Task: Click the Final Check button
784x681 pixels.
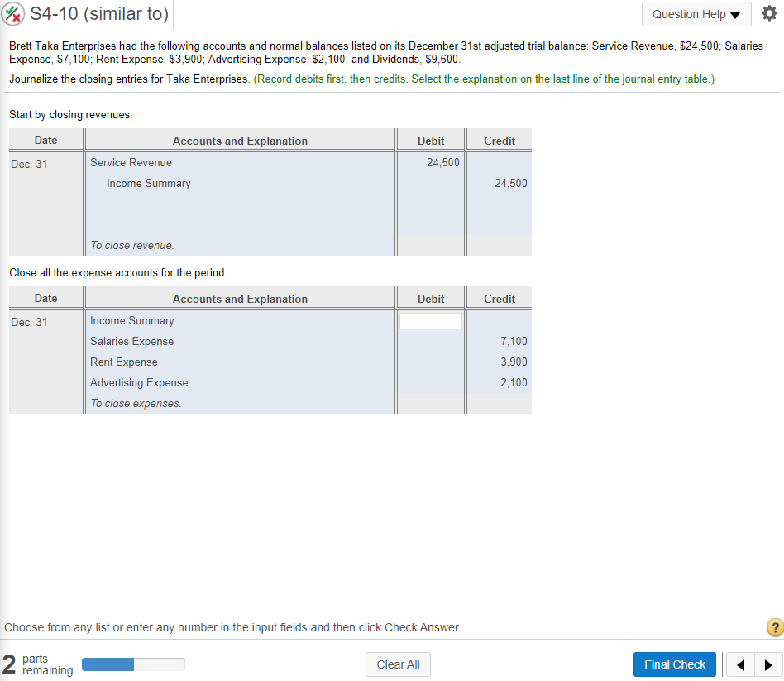Action: [674, 664]
